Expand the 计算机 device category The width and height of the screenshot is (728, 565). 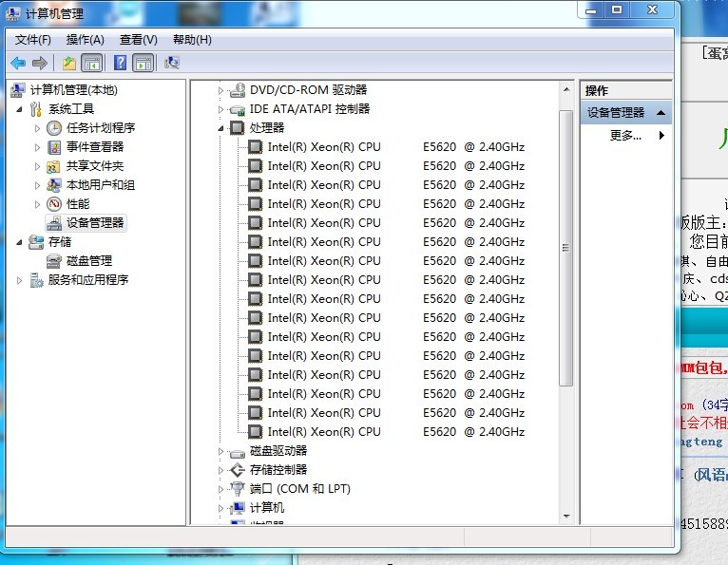(220, 508)
